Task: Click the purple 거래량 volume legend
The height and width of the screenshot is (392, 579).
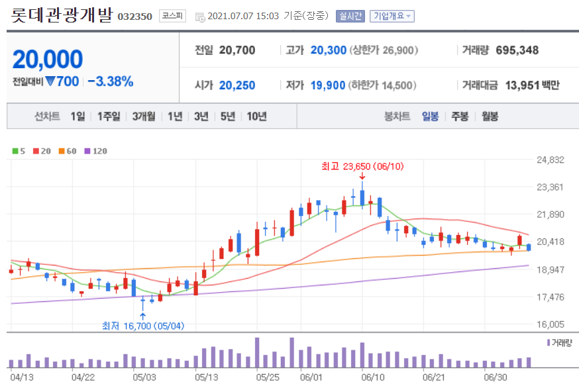Action: [559, 343]
